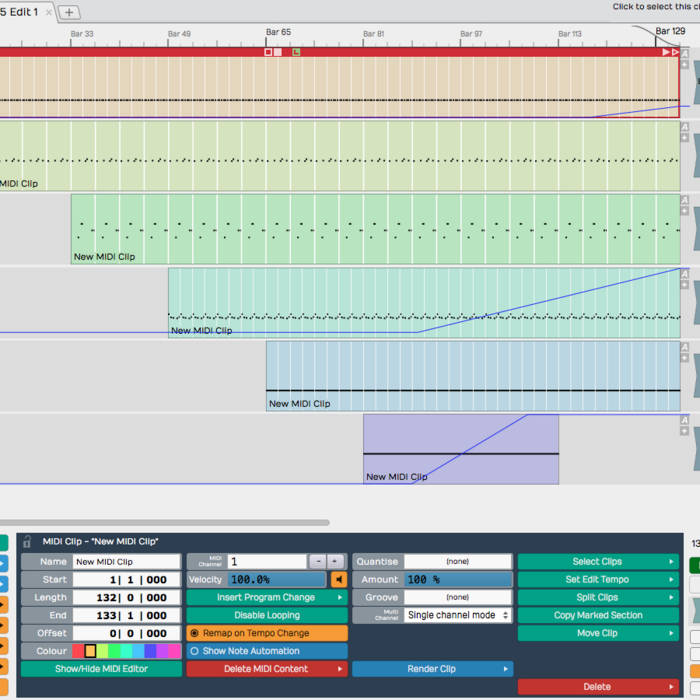Close the Edit 1 tab with the x

pos(49,12)
